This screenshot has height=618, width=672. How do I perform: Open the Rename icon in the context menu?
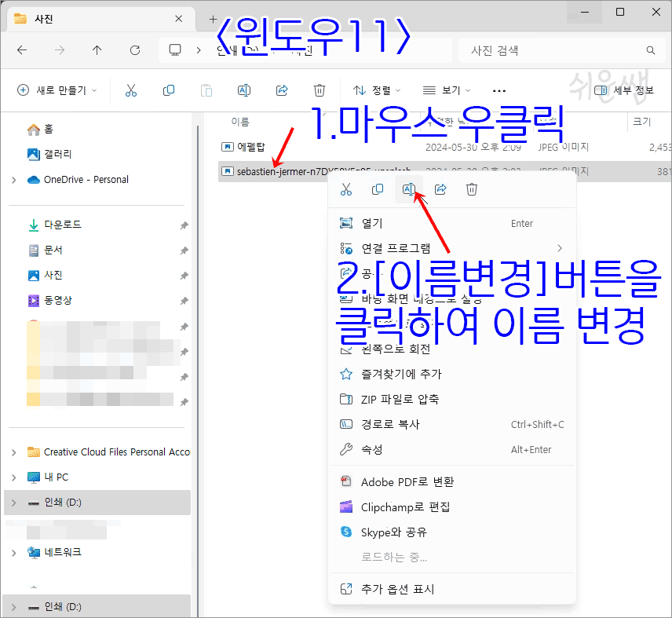[408, 188]
